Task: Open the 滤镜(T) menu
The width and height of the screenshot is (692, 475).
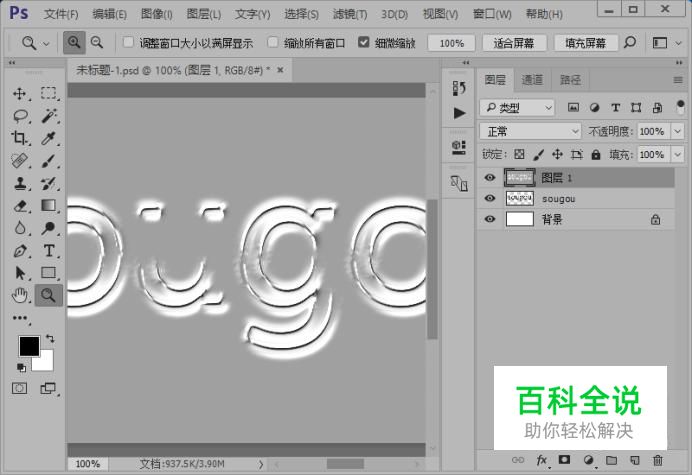Action: (x=350, y=14)
